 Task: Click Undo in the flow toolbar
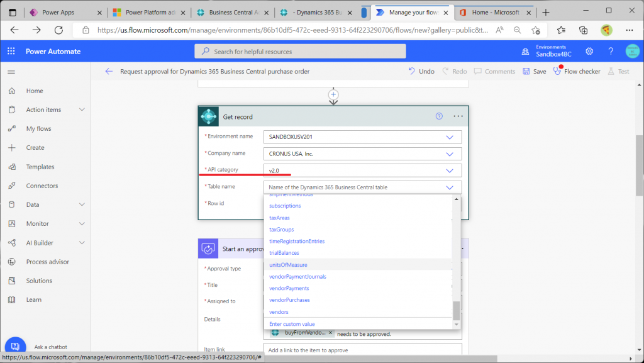[x=421, y=71]
